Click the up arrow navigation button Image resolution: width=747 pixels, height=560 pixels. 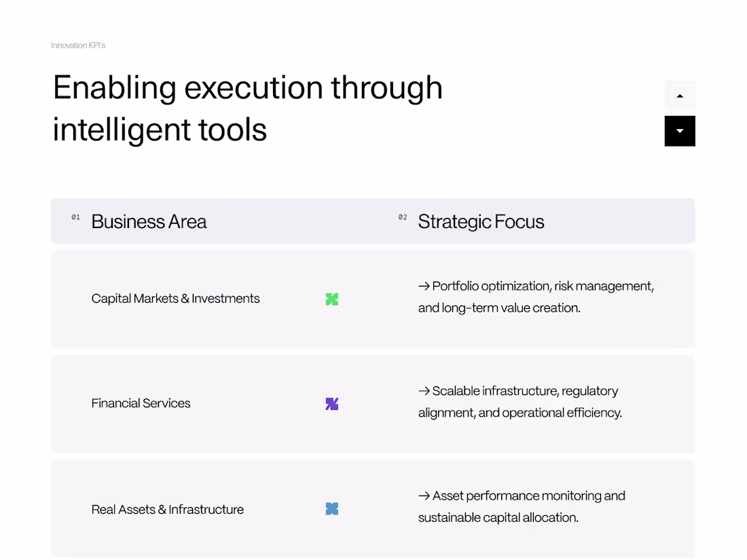point(680,96)
